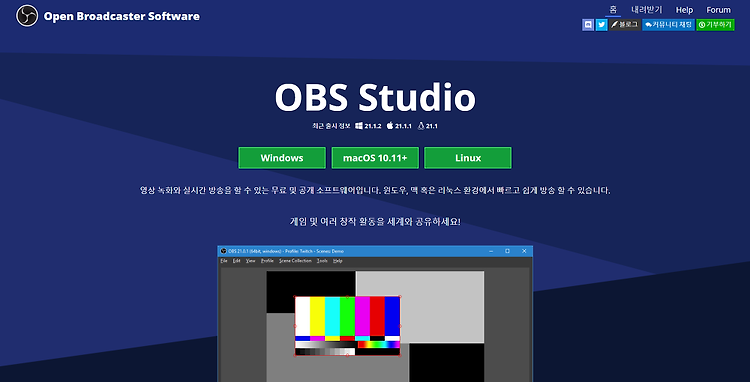Go to the 홈 nav tab
Viewport: 750px width, 382px height.
coord(613,10)
